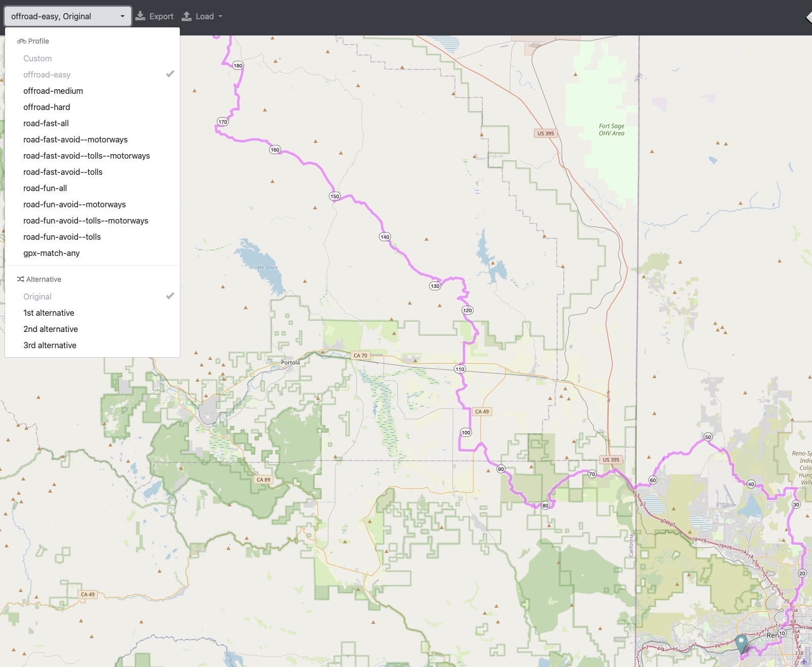Open the offroad-easy, Original profile dropdown

(68, 16)
